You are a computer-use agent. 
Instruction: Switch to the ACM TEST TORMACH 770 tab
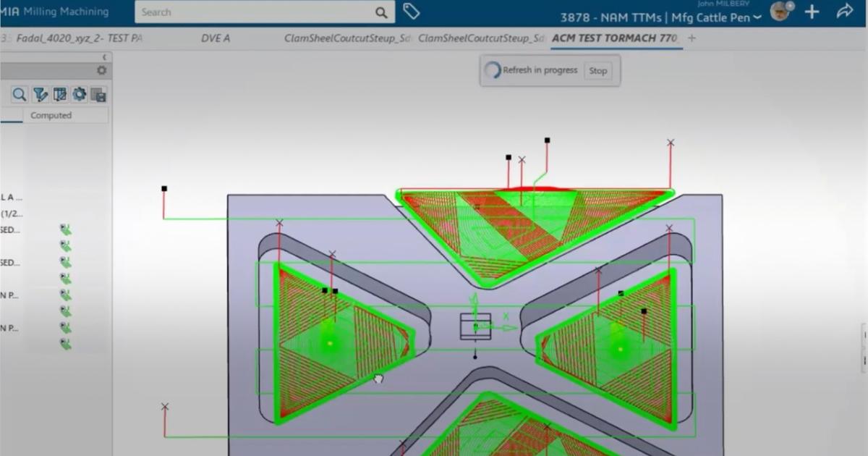[616, 38]
